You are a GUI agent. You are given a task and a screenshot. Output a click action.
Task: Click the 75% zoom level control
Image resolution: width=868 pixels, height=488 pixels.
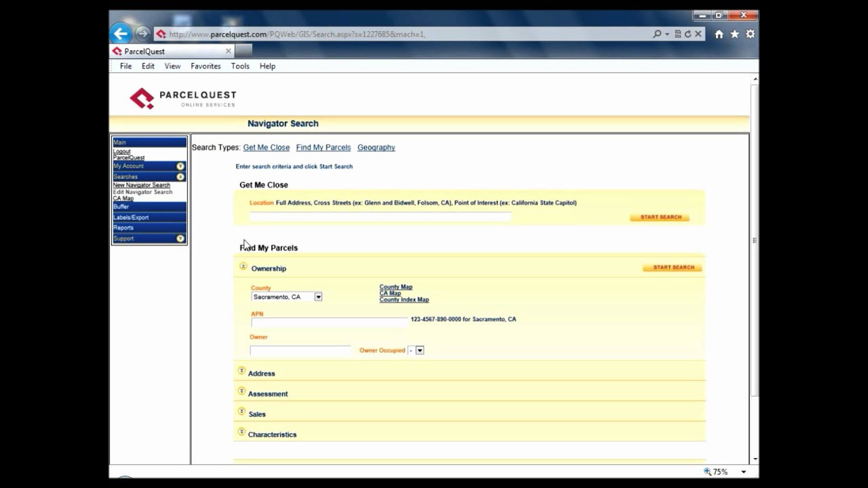point(716,472)
